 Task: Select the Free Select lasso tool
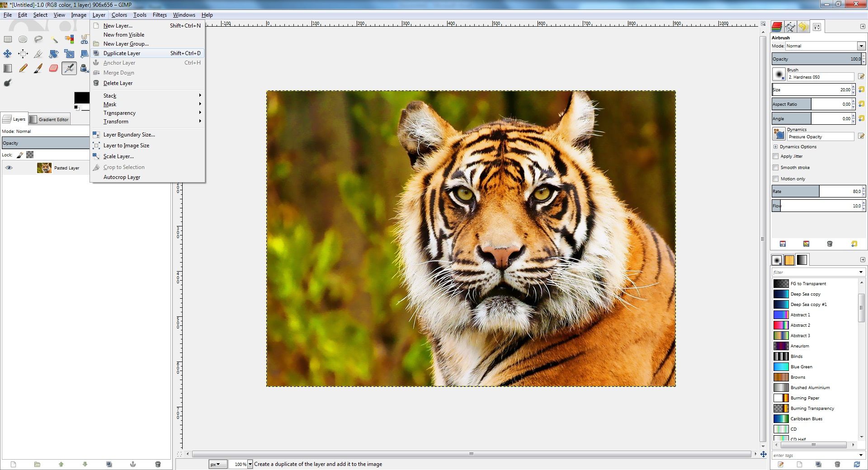(38, 39)
